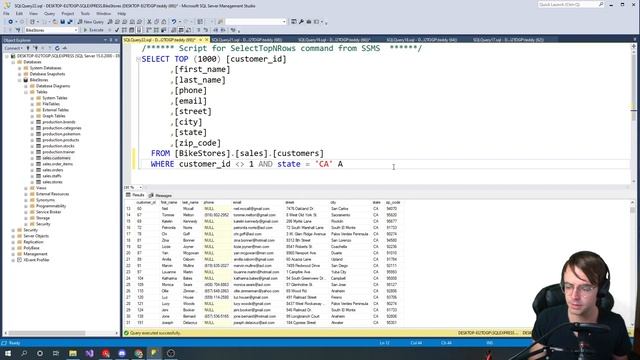Screen dimensions: 640x360
Task: Open the editor zoom percentage dropdown
Action: point(140,187)
